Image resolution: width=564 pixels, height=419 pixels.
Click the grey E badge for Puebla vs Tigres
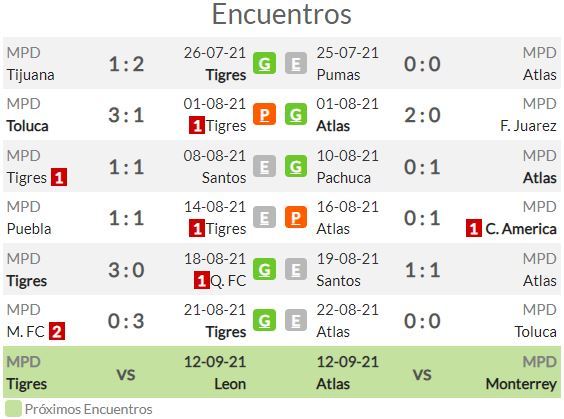(264, 218)
